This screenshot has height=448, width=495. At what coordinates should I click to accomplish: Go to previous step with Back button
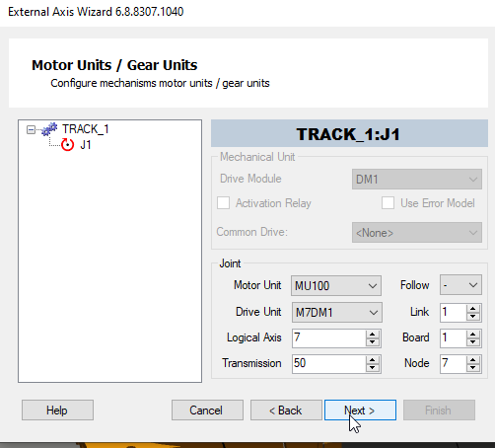[x=286, y=411]
